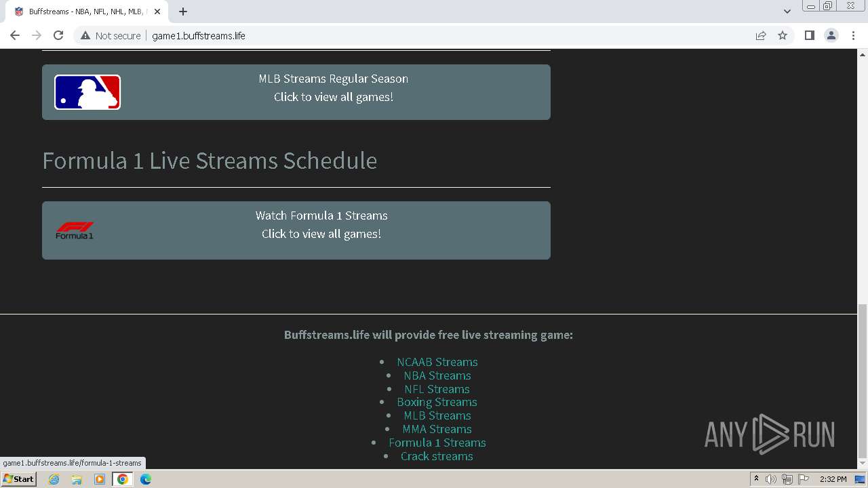Open the Chrome profile avatar

coord(831,35)
